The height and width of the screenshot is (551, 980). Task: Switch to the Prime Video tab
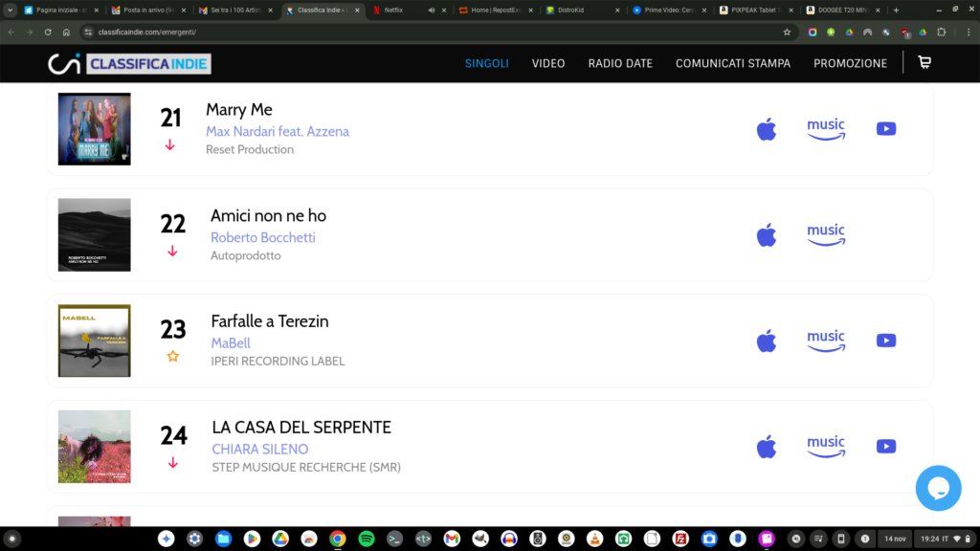pyautogui.click(x=669, y=10)
